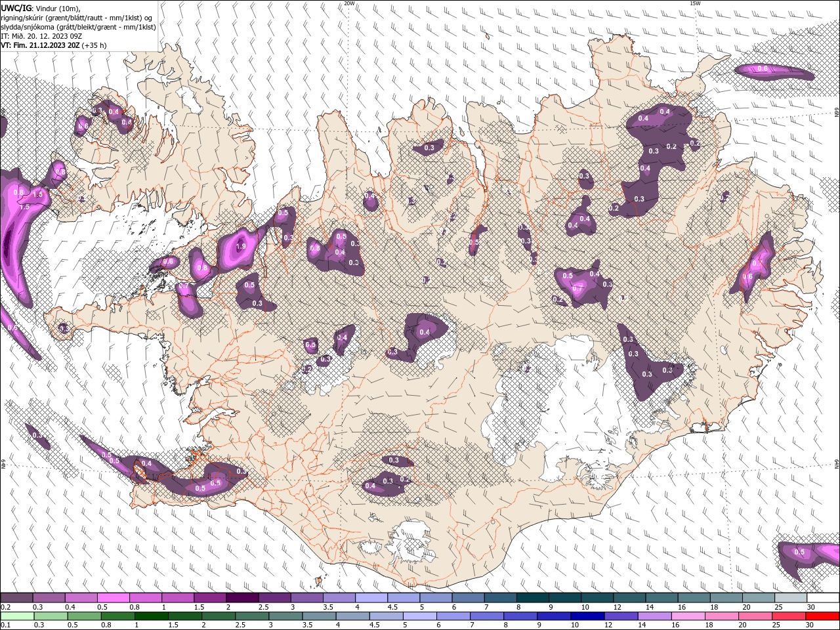Image resolution: width=840 pixels, height=630 pixels.
Task: Select the deep blue 10 lower legend swatch
Action: (x=586, y=616)
